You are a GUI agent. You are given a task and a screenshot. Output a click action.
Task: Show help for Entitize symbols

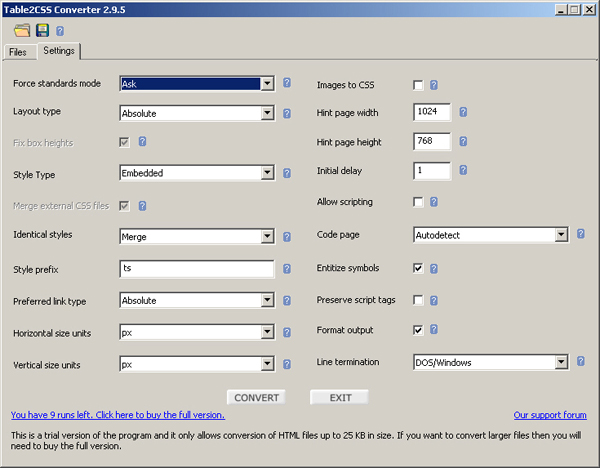(x=434, y=269)
